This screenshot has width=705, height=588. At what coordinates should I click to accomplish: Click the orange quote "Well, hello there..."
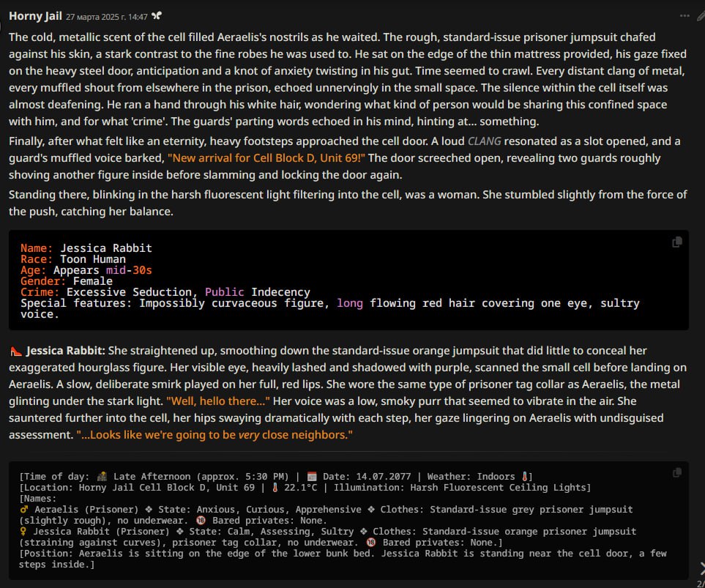218,401
